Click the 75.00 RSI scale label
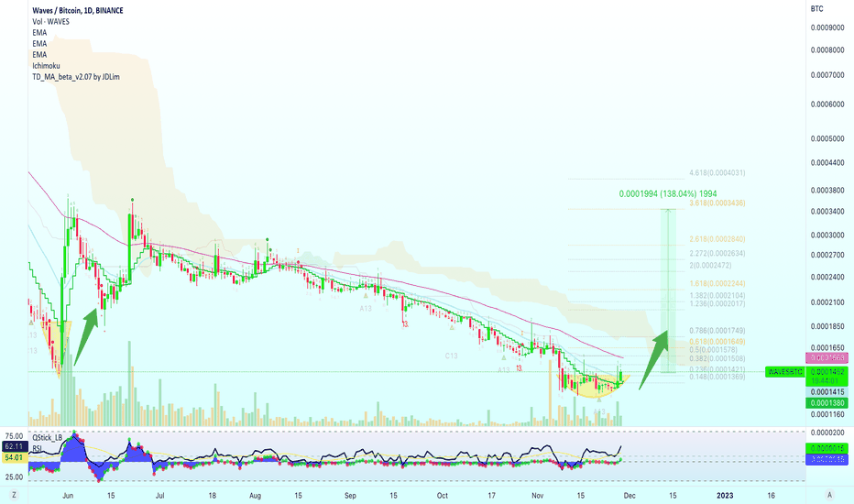Image resolution: width=854 pixels, height=504 pixels. [x=14, y=436]
